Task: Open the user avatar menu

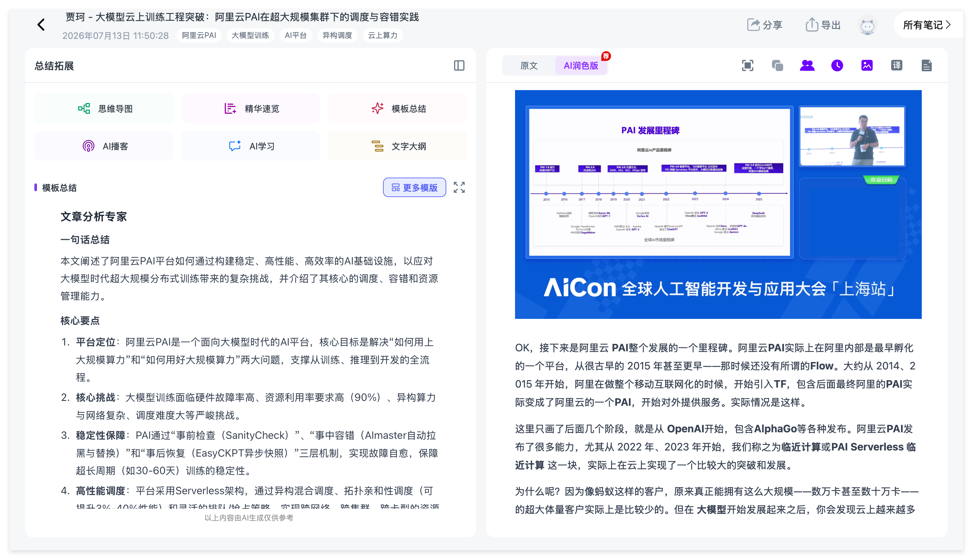Action: click(867, 25)
